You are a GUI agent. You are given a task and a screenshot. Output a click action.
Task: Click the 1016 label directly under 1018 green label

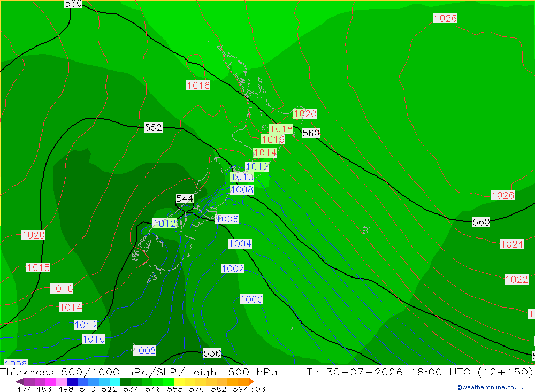[x=273, y=140]
